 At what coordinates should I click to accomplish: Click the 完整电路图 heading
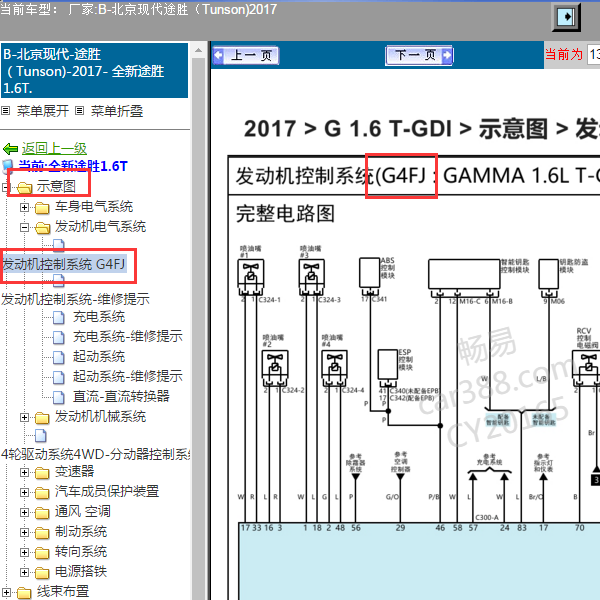(x=285, y=214)
